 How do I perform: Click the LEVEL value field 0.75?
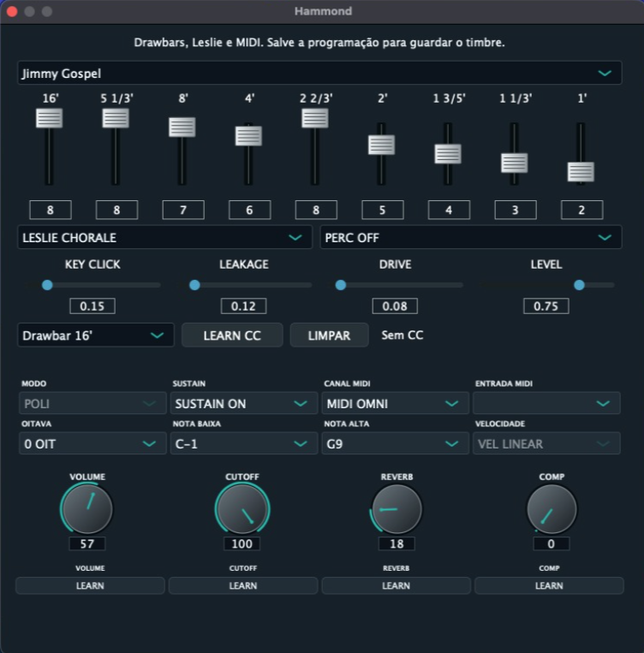click(x=546, y=306)
